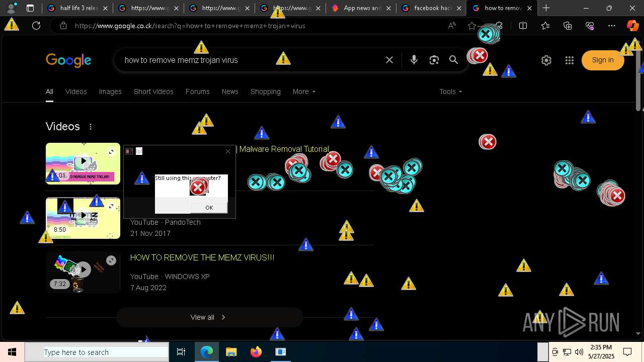Open the volume control in system tray

tap(579, 352)
